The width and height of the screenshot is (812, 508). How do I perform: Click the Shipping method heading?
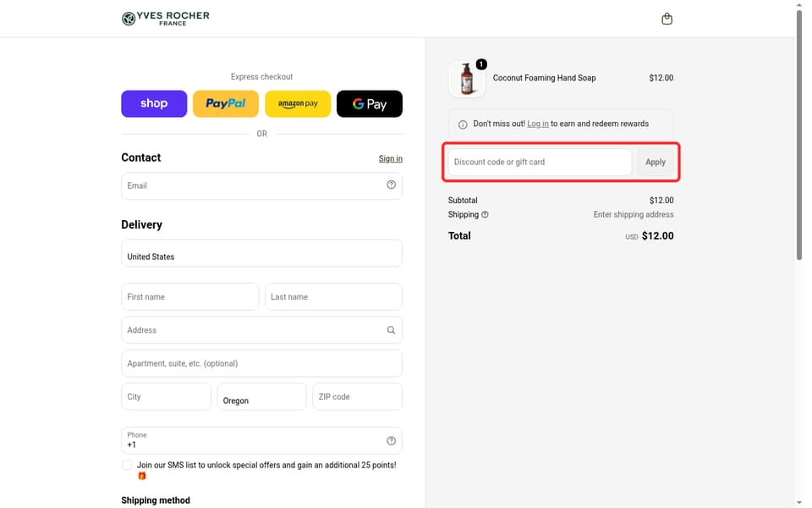pos(156,500)
